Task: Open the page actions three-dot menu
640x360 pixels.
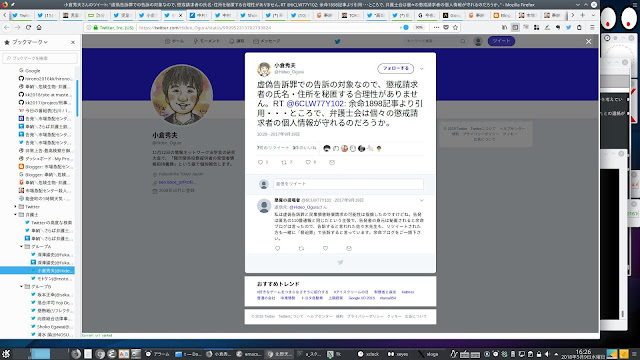Action: click(x=436, y=27)
